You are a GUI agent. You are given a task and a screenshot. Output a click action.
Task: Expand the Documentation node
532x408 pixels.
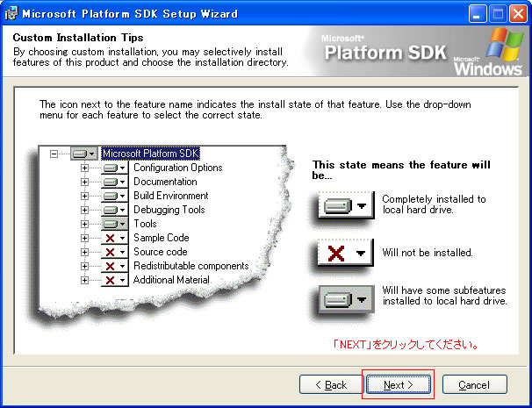click(84, 183)
